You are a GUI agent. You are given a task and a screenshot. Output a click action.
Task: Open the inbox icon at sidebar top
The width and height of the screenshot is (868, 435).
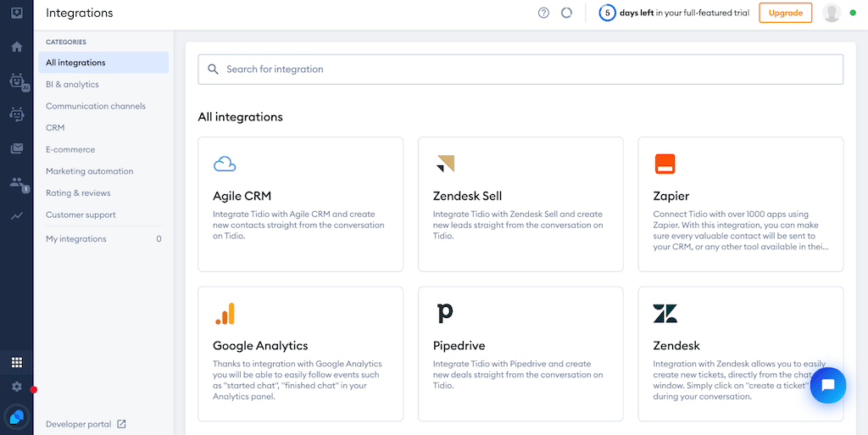tap(17, 13)
